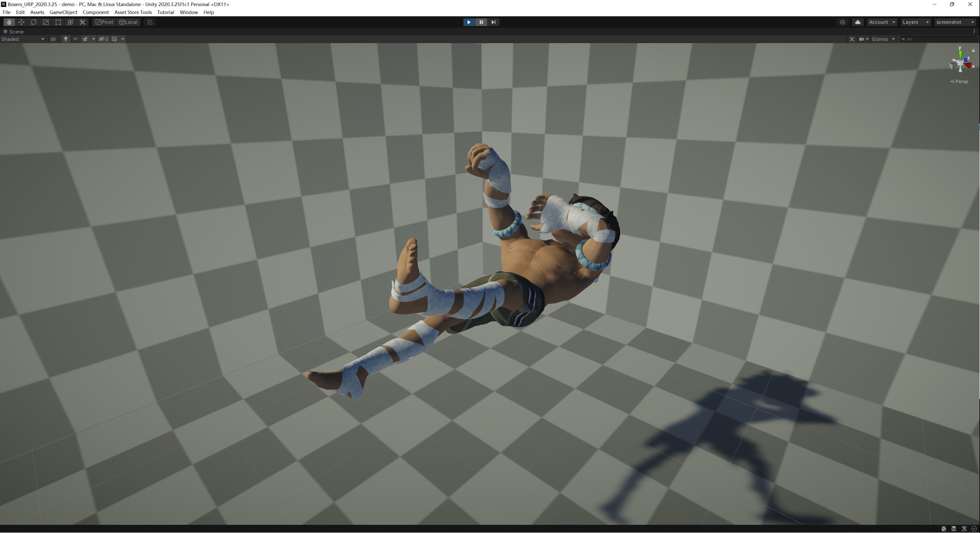Open the Edit menu
This screenshot has height=533, width=980.
point(20,12)
